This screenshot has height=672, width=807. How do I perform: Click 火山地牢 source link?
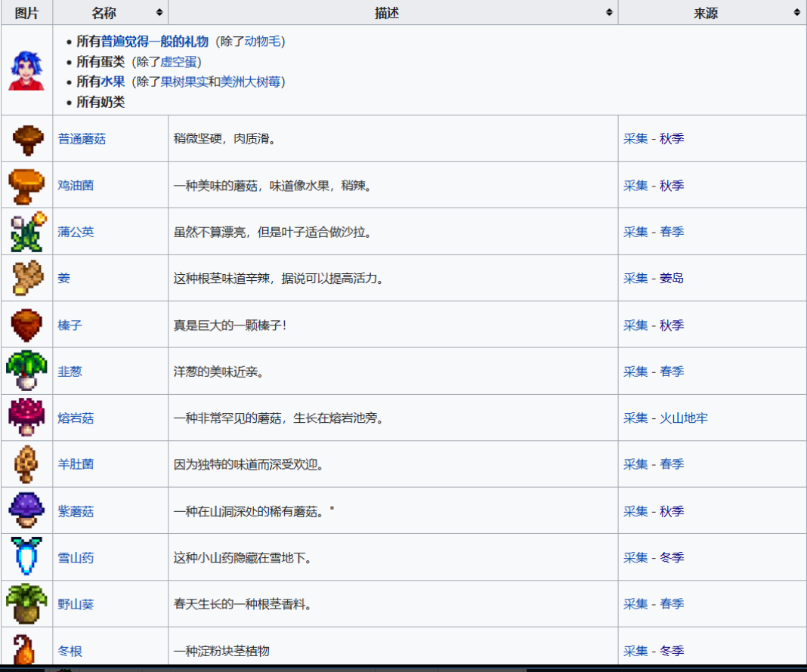tap(684, 418)
